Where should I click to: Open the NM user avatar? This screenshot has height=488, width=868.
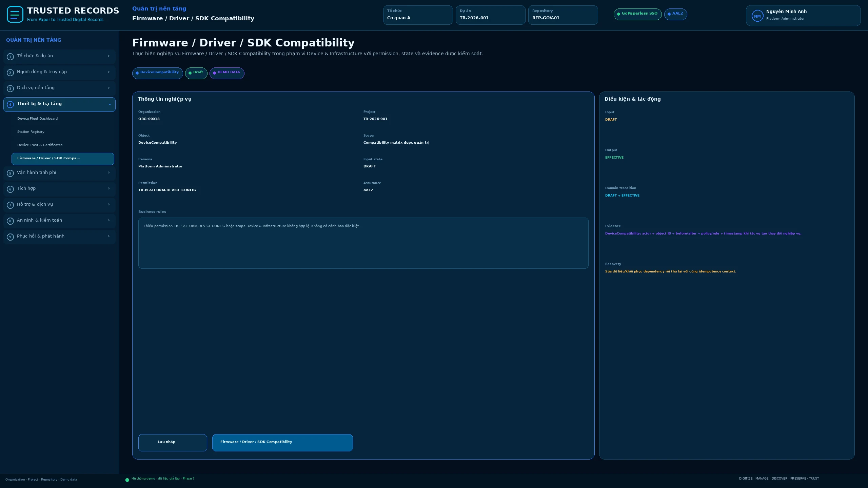click(x=757, y=16)
